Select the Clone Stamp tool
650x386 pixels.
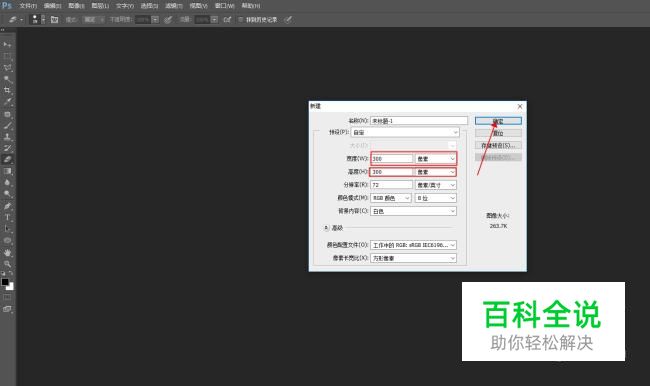click(7, 137)
